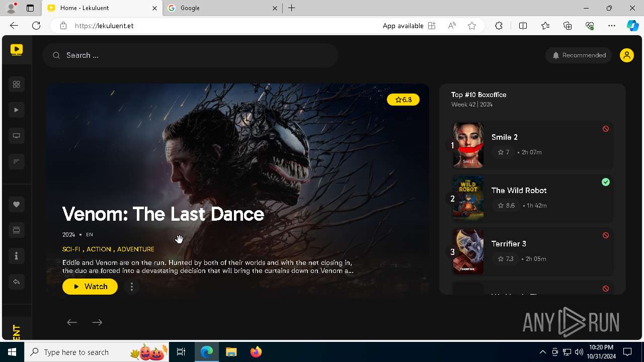The height and width of the screenshot is (362, 644).
Task: Toggle Read aloud icon in address bar
Action: (452, 26)
